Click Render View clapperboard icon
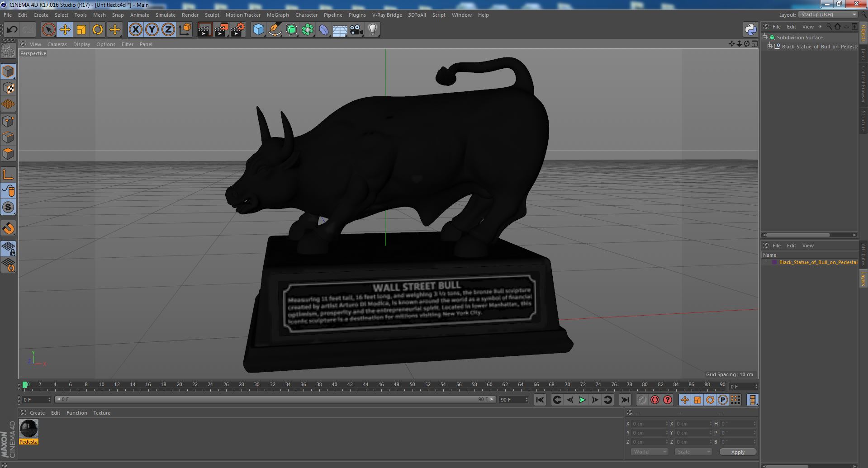 (x=204, y=30)
